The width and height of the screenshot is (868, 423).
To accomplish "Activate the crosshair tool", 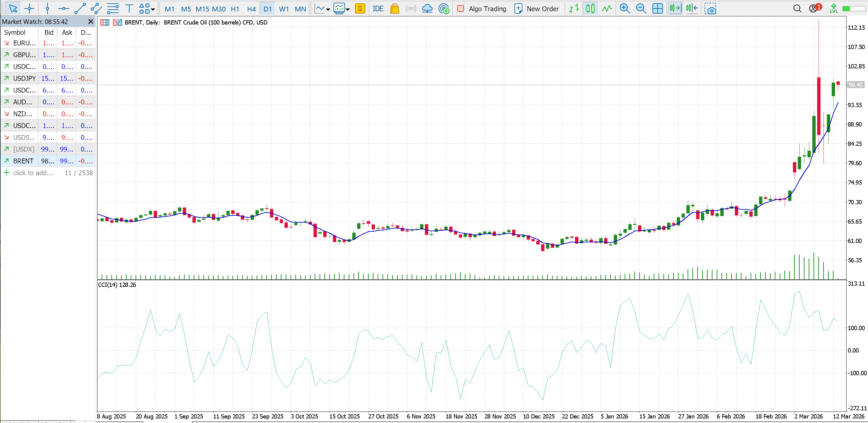I will click(x=30, y=9).
